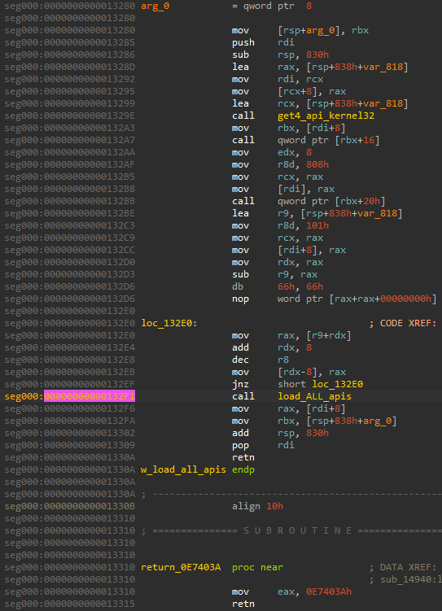Select the highlighted address 00000000000132F1

tap(89, 396)
